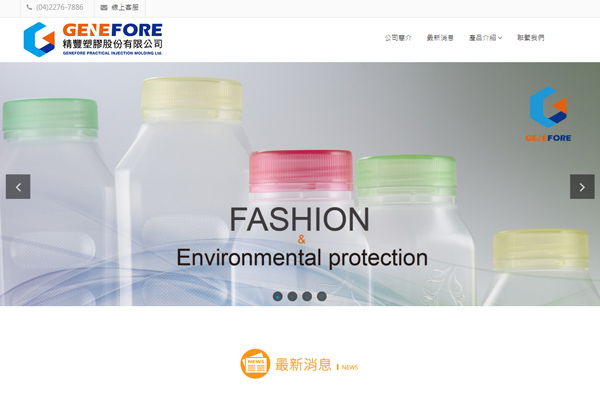Open the 公司簡介 menu item

[x=398, y=38]
